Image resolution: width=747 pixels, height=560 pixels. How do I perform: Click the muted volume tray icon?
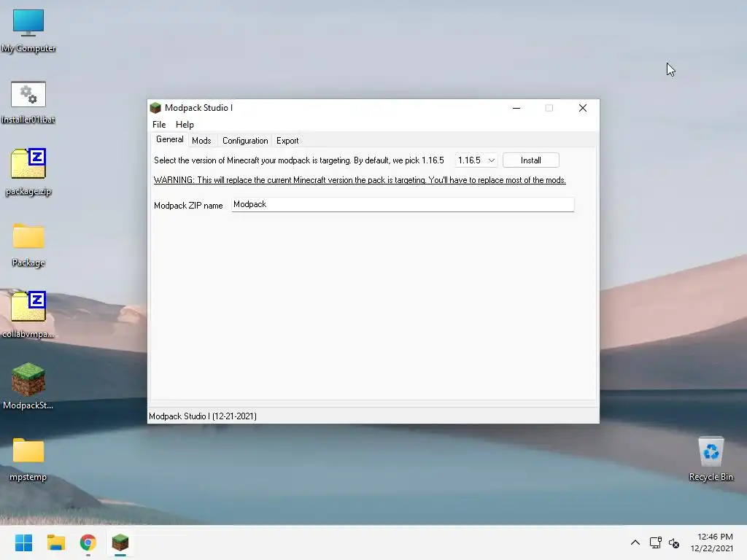click(x=673, y=542)
